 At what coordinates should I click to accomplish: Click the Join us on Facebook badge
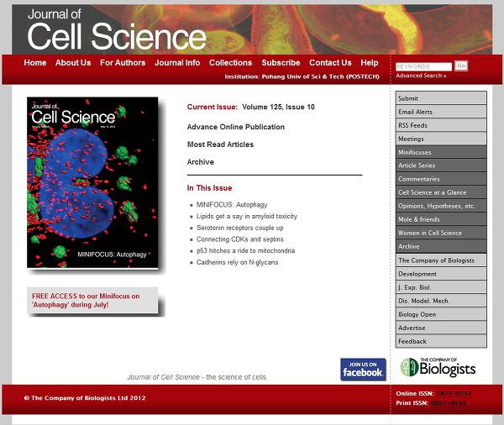point(363,370)
